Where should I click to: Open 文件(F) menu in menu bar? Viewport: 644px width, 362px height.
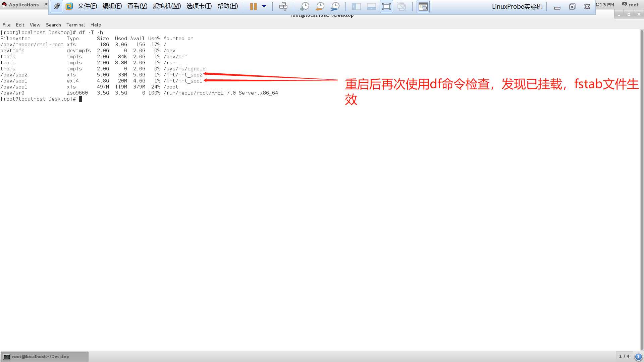click(x=87, y=6)
